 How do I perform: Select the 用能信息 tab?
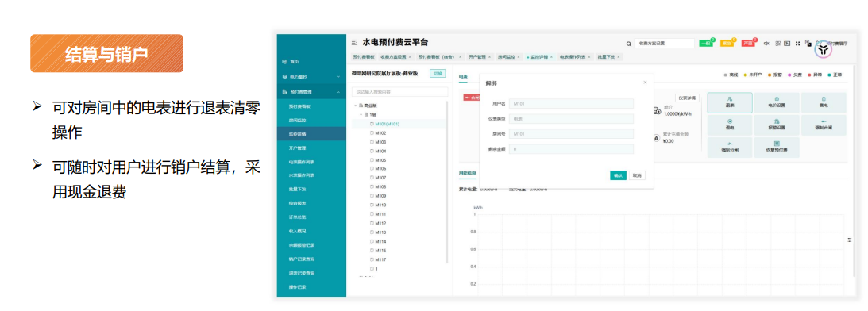point(467,173)
